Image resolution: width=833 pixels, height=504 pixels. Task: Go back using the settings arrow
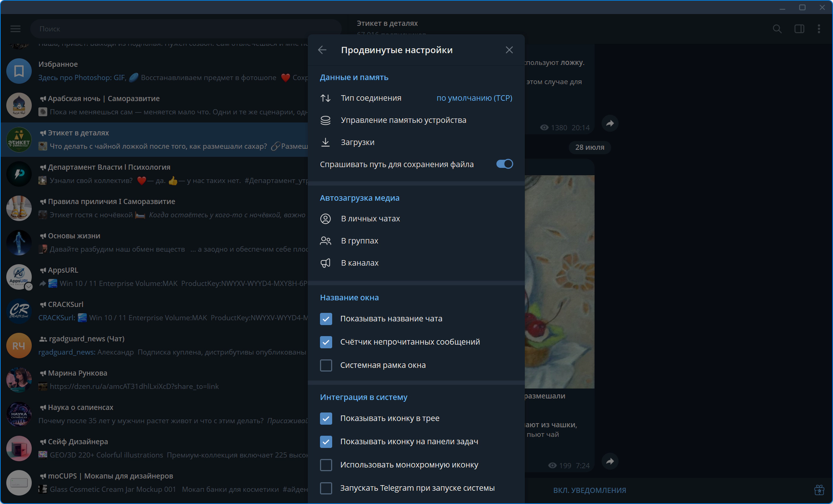point(322,50)
